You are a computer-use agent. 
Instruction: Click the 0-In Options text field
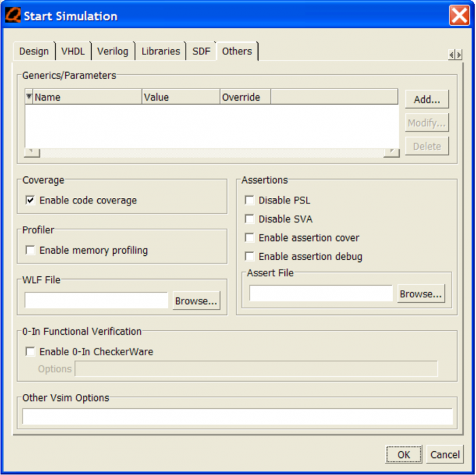pyautogui.click(x=256, y=369)
